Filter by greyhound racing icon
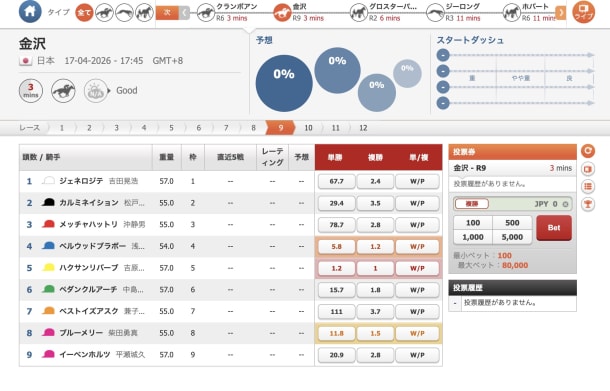Screen dimensions: 610x391 [x=124, y=13]
